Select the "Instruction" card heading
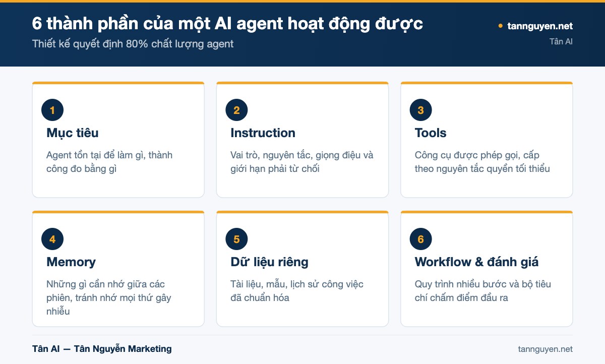605x364 pixels. coord(263,133)
